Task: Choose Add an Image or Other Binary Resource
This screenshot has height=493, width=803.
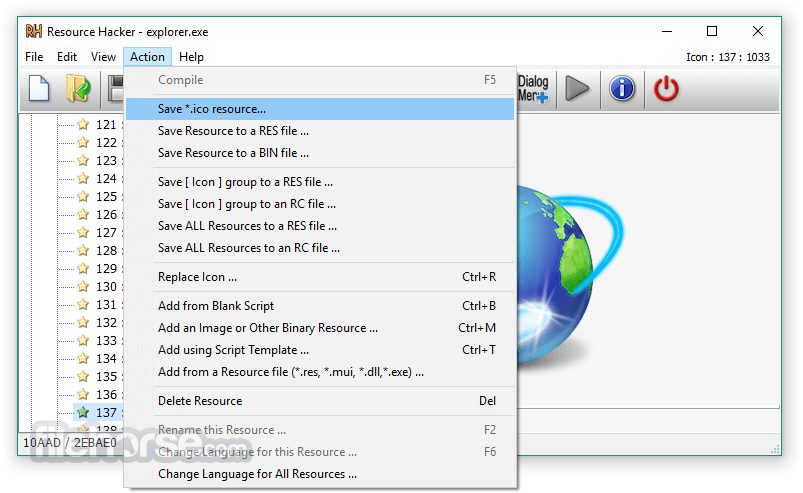Action: click(x=320, y=328)
